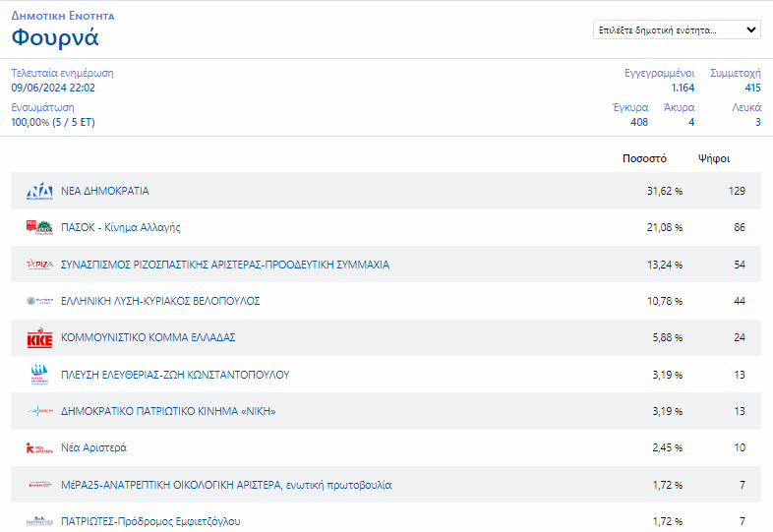The width and height of the screenshot is (773, 532).
Task: Click the Λευκά label
Action: tap(746, 107)
